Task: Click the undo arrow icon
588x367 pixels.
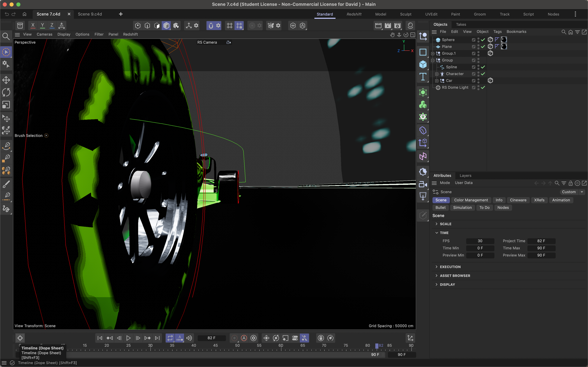Action: [7, 14]
